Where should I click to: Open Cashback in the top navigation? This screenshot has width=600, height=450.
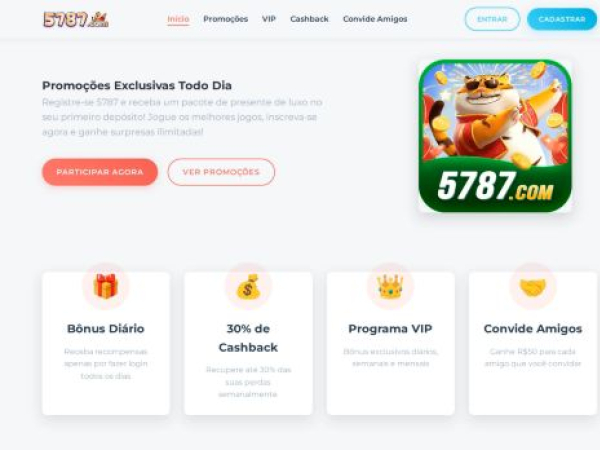[x=309, y=19]
